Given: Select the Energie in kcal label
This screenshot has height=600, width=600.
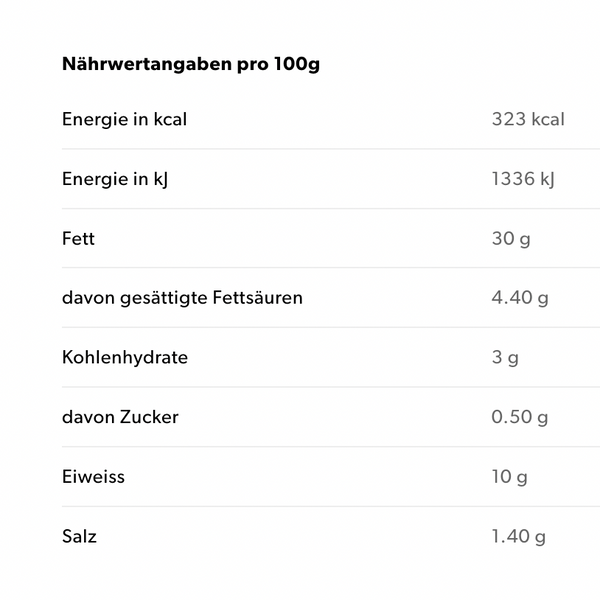Looking at the screenshot, I should click(x=124, y=119).
